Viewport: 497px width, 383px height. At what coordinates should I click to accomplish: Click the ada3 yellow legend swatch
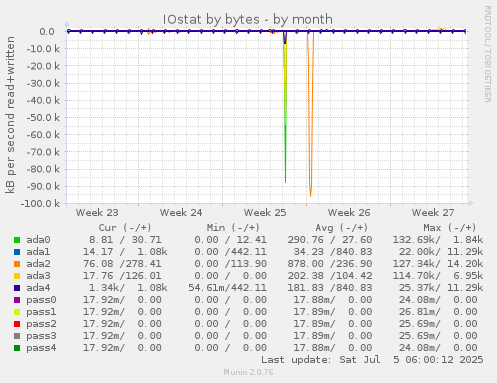17,276
